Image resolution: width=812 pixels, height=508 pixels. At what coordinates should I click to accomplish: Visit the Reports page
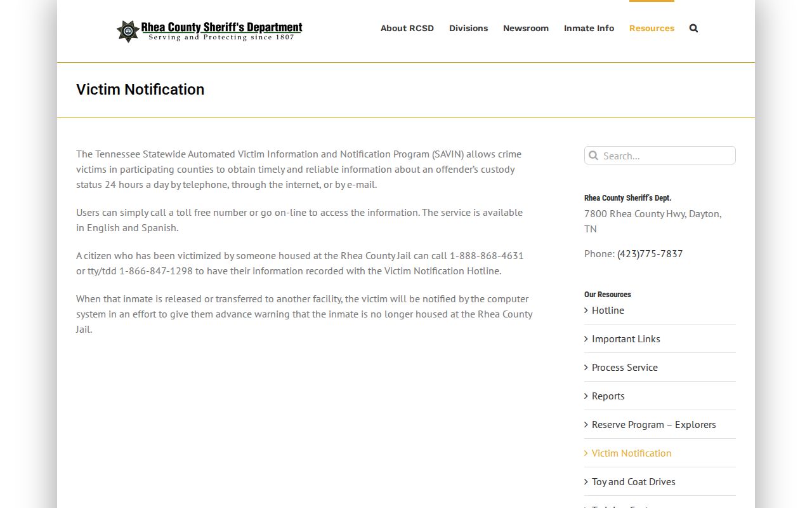pyautogui.click(x=608, y=396)
